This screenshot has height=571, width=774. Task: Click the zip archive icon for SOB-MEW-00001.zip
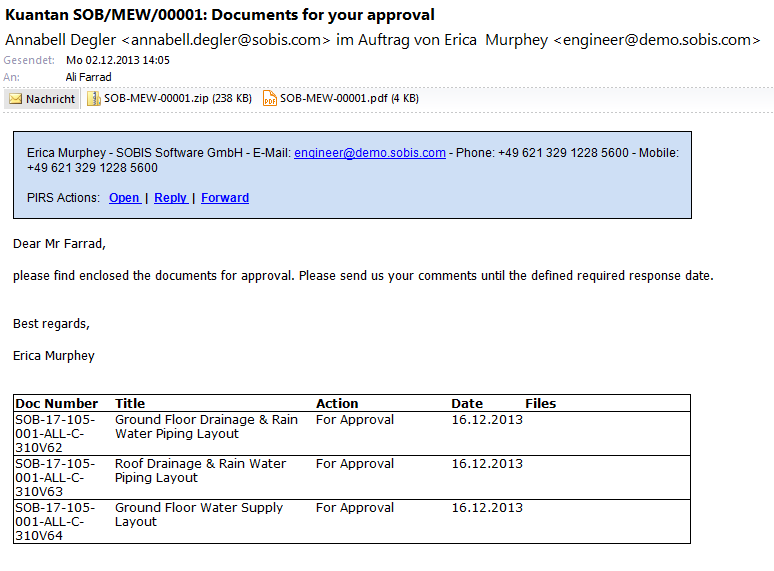click(x=94, y=99)
